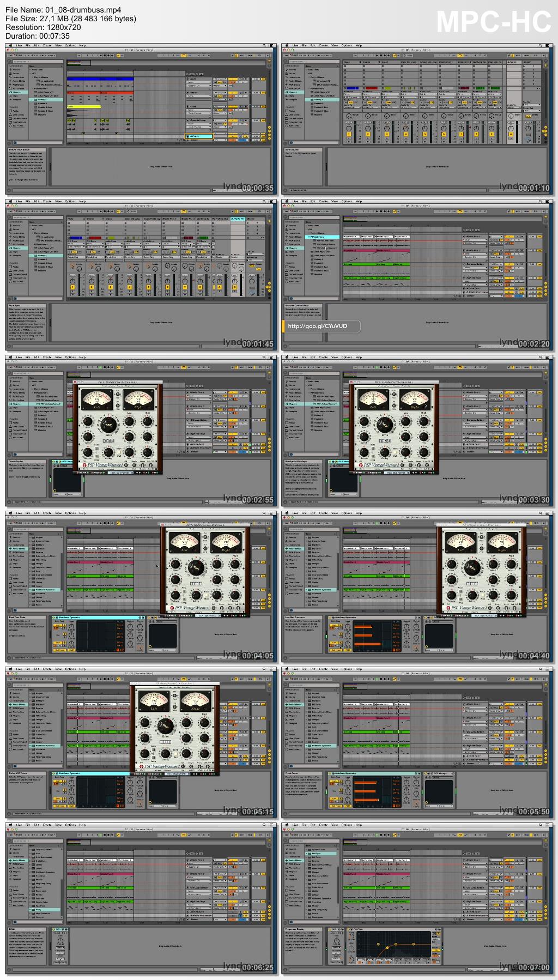Turn PSP Drive knob in 00:04:40 frame
This screenshot has width=558, height=980.
pos(471,567)
